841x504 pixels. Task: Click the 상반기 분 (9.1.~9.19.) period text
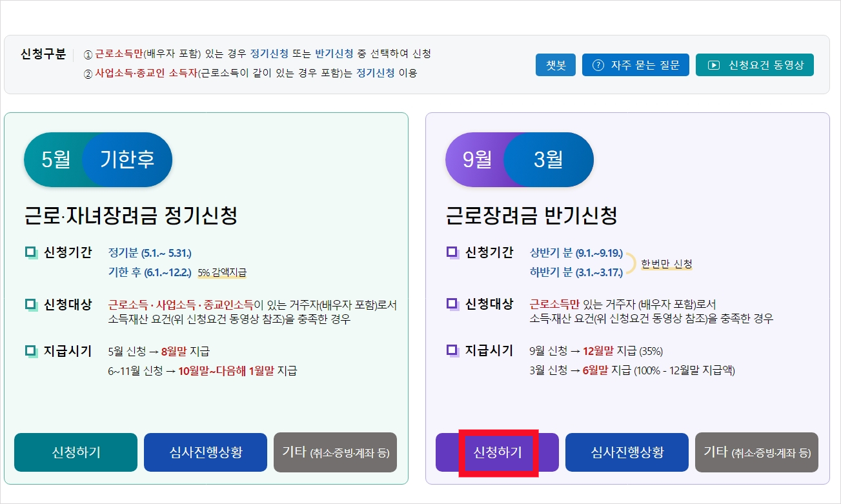point(576,252)
